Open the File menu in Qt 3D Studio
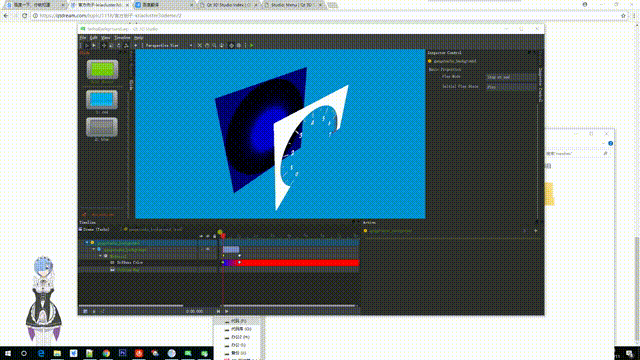Image resolution: width=640 pixels, height=360 pixels. 82,38
